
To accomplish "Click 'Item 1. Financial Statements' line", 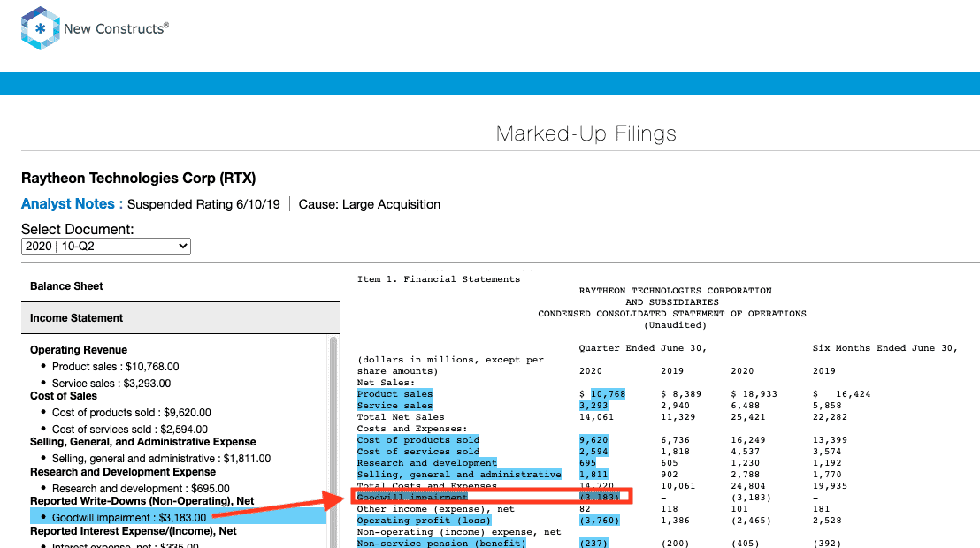I will (x=439, y=279).
